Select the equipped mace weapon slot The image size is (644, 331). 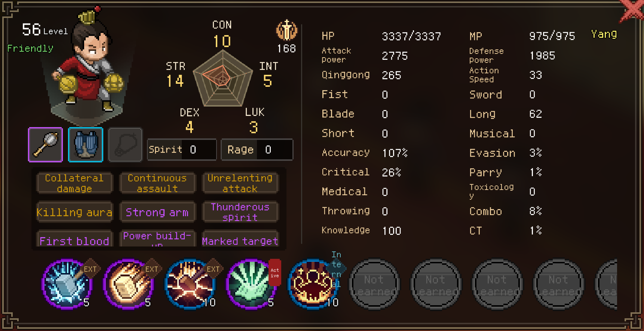tap(45, 145)
